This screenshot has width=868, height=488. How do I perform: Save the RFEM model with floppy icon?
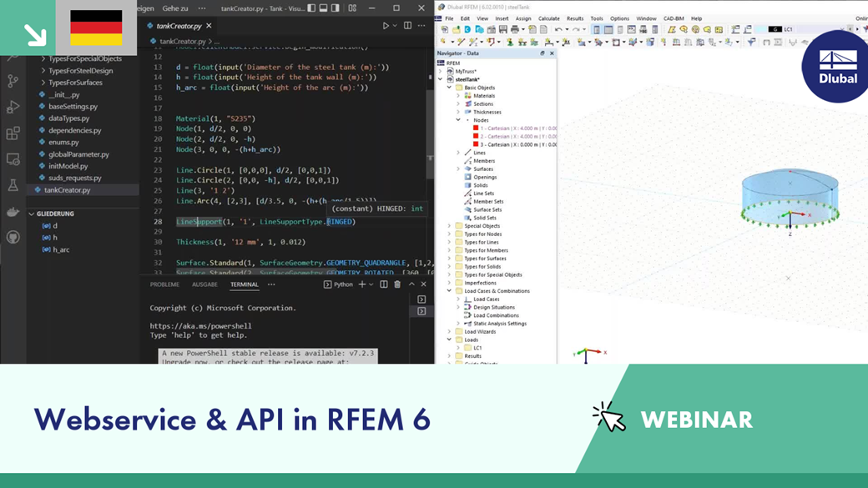coord(502,29)
